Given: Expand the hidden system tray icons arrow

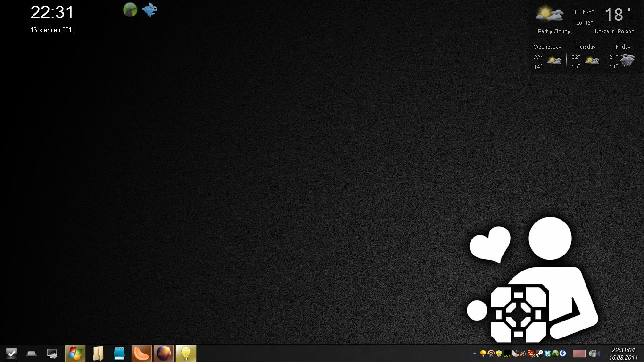Looking at the screenshot, I should point(475,354).
